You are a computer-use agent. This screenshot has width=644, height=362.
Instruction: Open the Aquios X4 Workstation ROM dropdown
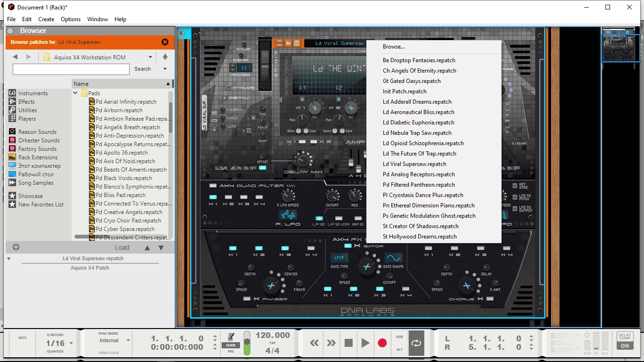click(151, 57)
